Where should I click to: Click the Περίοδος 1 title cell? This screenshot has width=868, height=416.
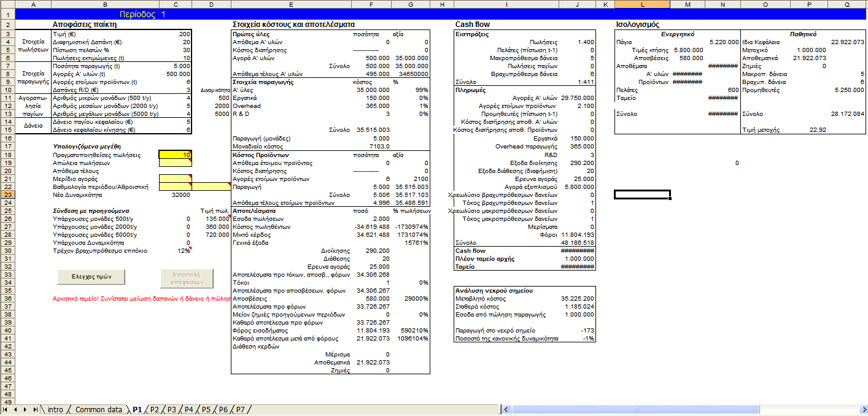143,14
